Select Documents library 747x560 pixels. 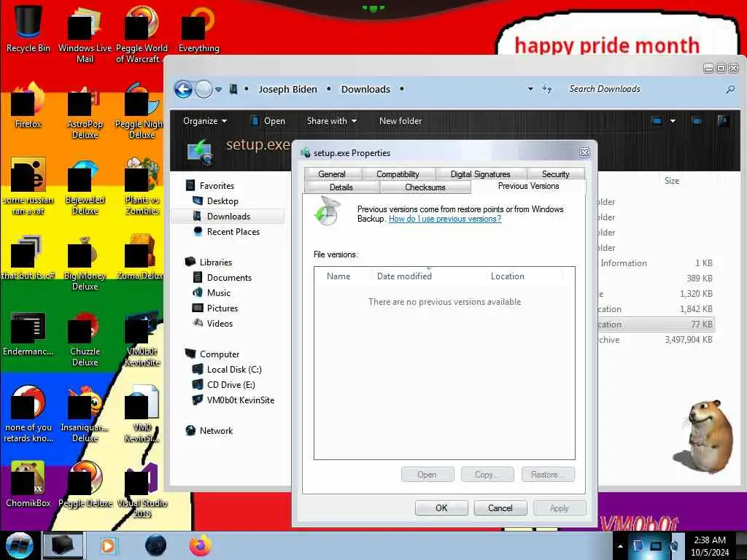[228, 278]
